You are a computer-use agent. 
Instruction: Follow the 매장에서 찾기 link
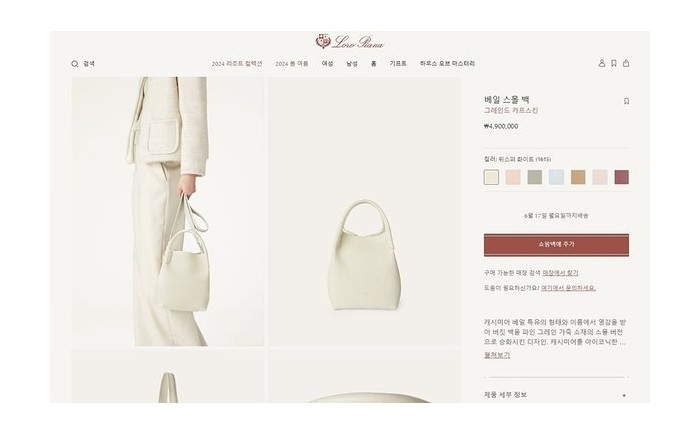[560, 273]
